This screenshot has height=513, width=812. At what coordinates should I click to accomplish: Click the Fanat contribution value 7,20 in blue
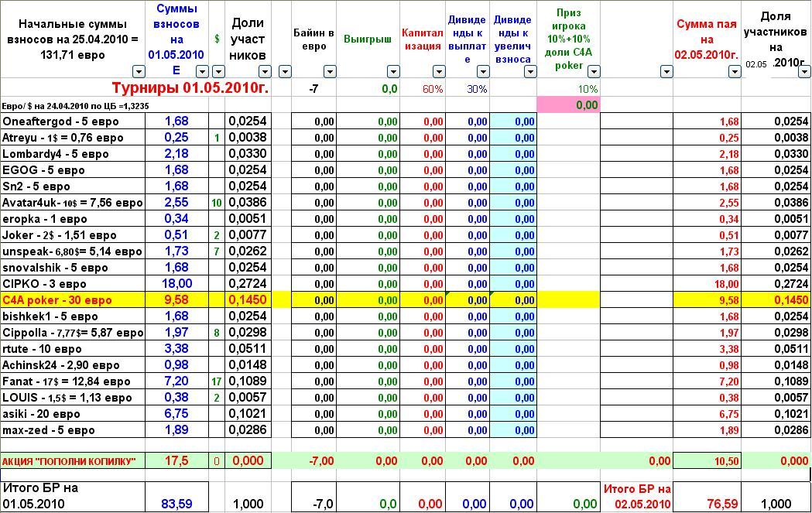click(x=176, y=381)
